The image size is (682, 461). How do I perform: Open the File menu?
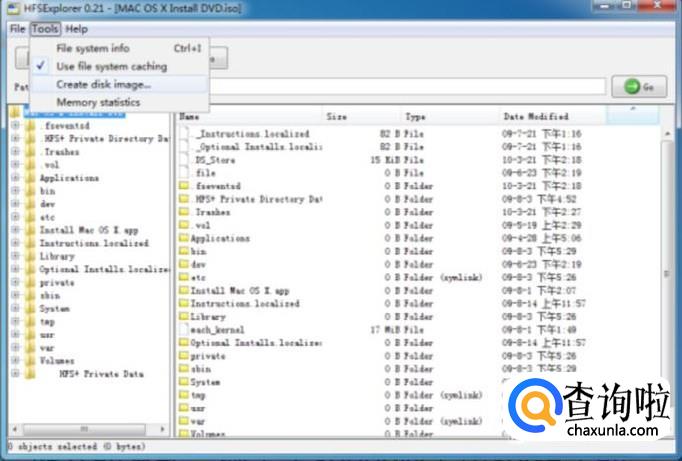pyautogui.click(x=18, y=29)
